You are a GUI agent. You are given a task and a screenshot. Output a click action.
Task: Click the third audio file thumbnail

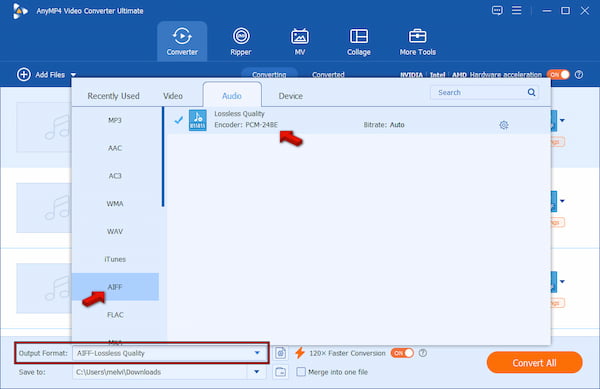[x=44, y=288]
